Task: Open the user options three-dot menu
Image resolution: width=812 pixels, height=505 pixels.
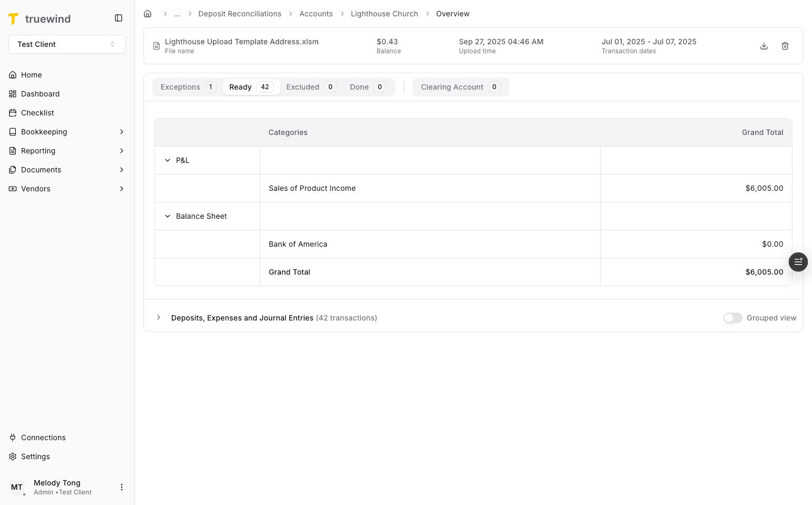Action: coord(122,487)
